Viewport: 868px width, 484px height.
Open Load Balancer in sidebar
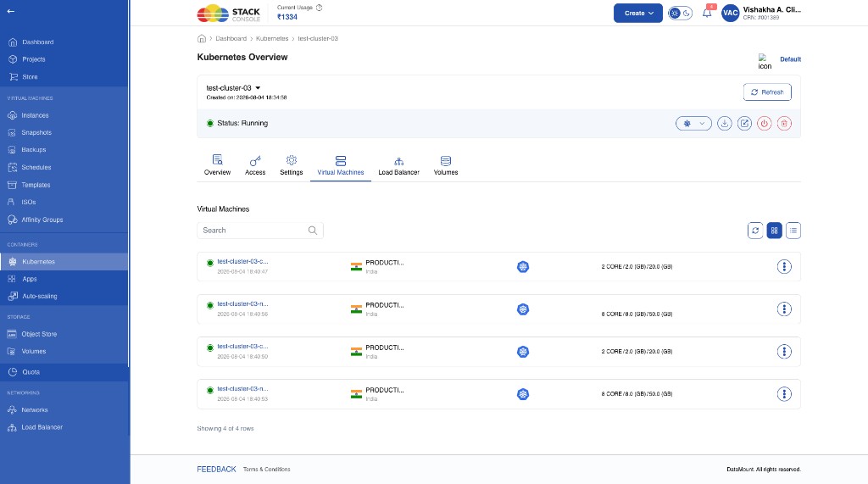tap(42, 427)
